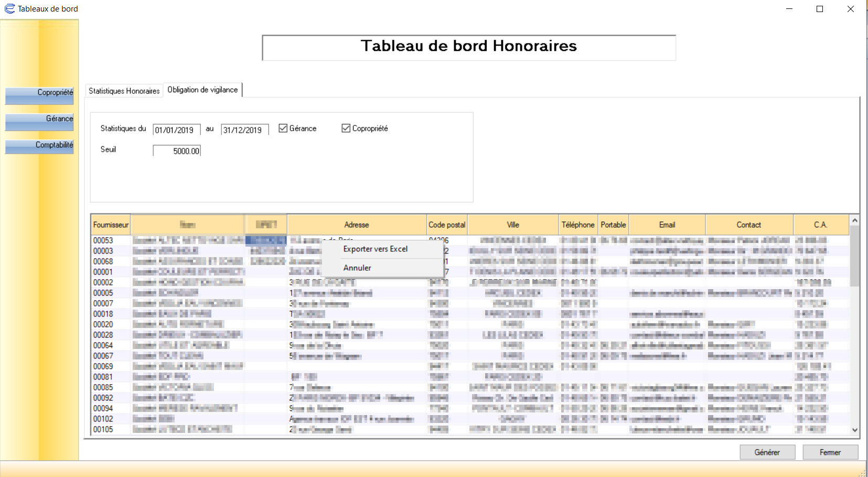The image size is (868, 477).
Task: Choose Exporter vers Excel from the context menu
Action: pos(376,249)
